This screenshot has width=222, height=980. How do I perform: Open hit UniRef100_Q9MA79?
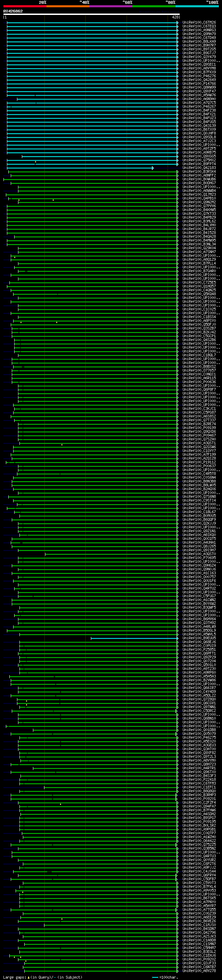[199, 34]
